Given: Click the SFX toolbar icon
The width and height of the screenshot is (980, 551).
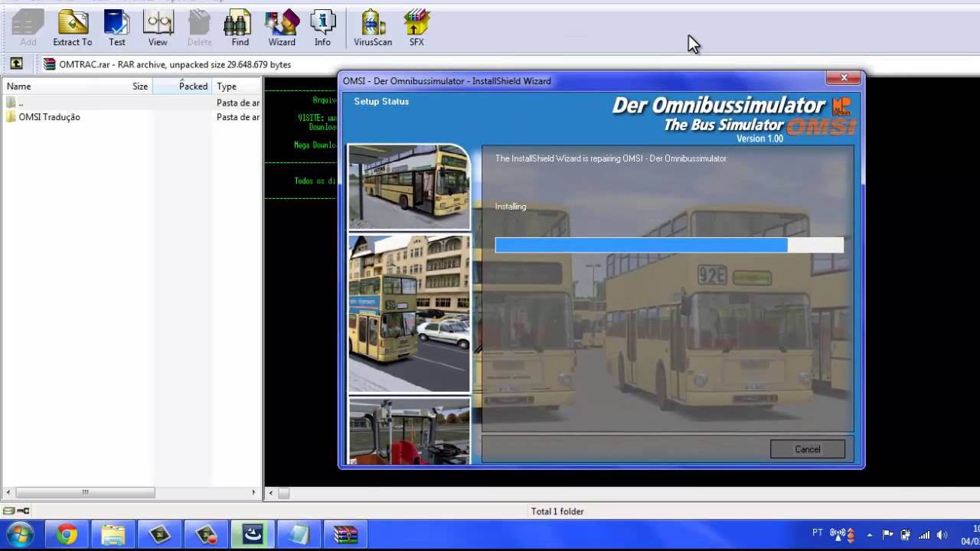Looking at the screenshot, I should pyautogui.click(x=416, y=28).
